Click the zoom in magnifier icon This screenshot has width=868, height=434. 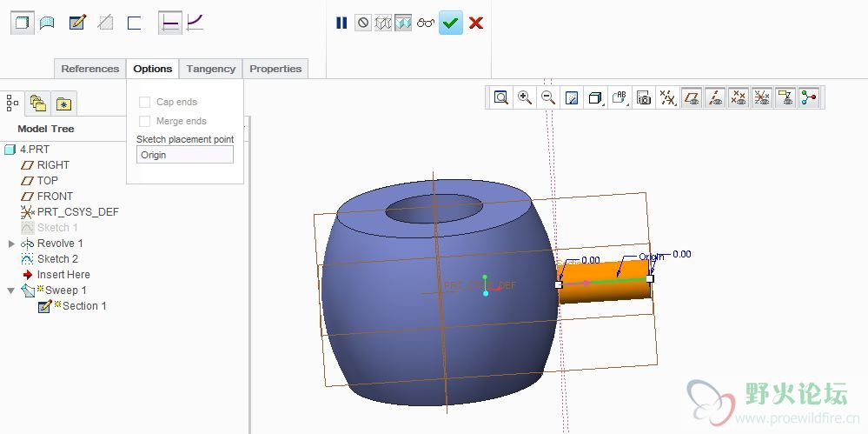(x=525, y=98)
